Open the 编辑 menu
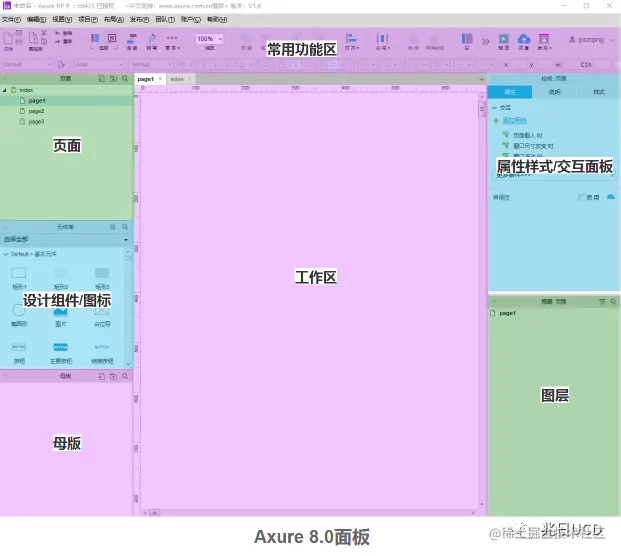Image resolution: width=621 pixels, height=556 pixels. 36,19
